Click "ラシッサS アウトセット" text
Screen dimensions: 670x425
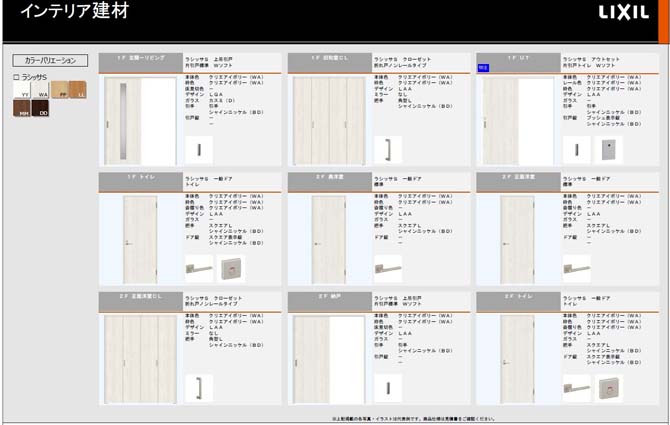tap(591, 59)
